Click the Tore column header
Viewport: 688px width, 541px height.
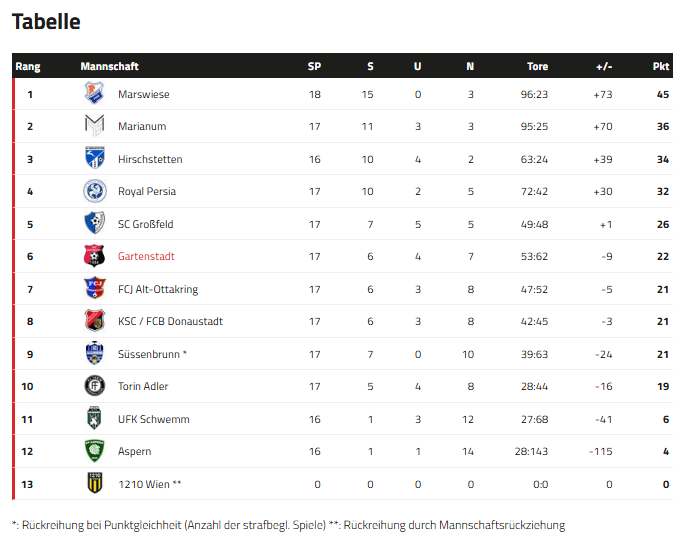(537, 67)
